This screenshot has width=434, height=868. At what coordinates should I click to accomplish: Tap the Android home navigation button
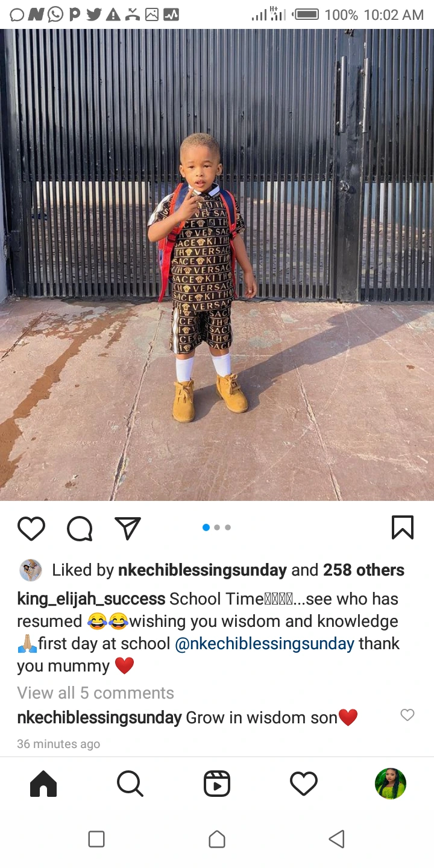pos(217,839)
